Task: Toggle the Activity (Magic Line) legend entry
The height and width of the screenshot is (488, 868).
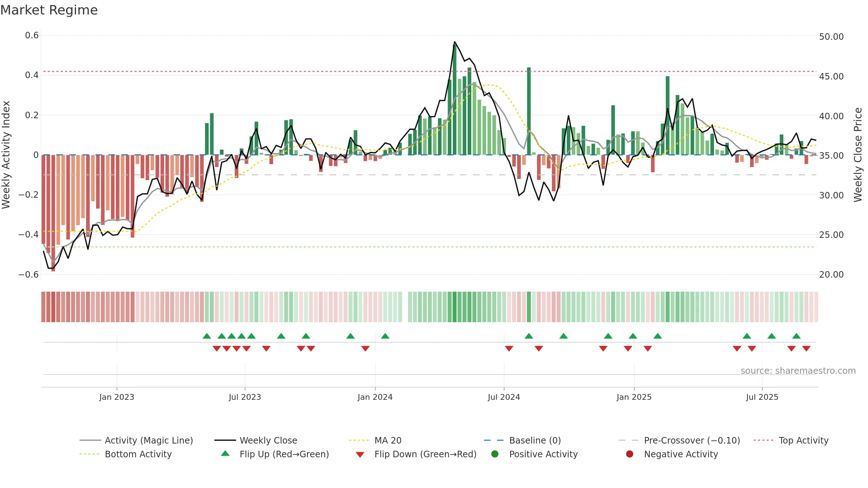Action: [x=136, y=440]
